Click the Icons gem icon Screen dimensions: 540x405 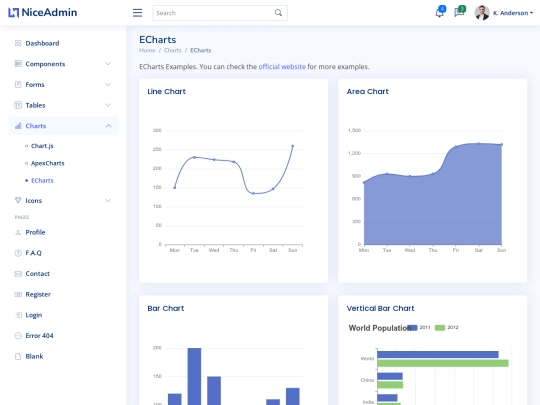(18, 200)
